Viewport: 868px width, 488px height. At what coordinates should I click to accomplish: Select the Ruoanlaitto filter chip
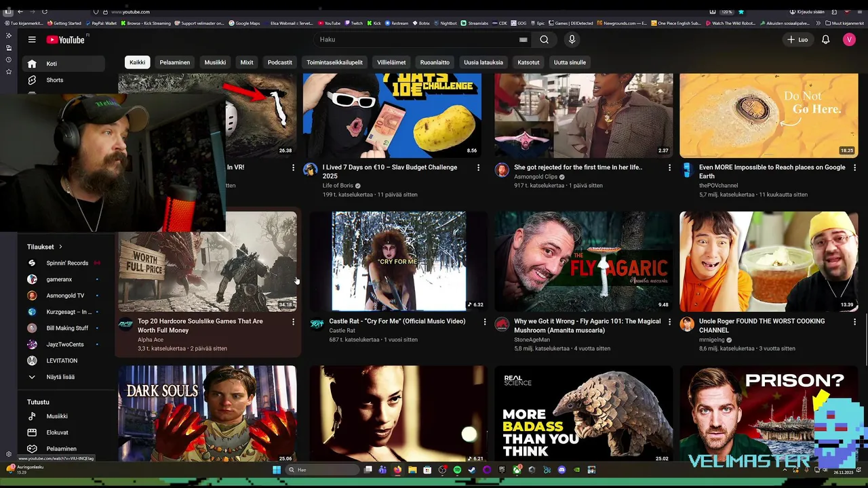(x=435, y=62)
